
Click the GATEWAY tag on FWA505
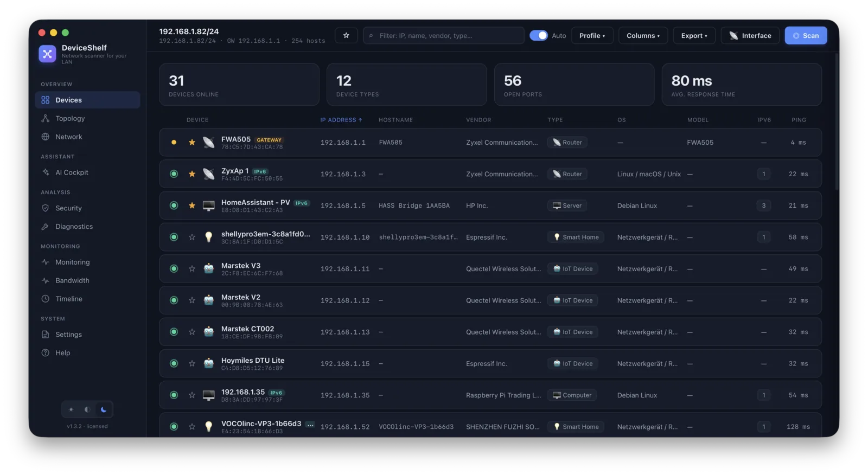(x=269, y=140)
